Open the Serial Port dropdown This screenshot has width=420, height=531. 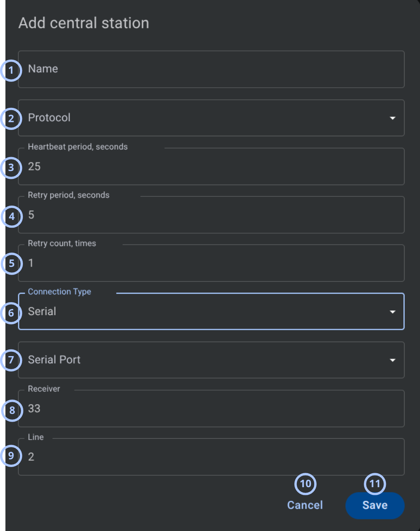pyautogui.click(x=211, y=360)
